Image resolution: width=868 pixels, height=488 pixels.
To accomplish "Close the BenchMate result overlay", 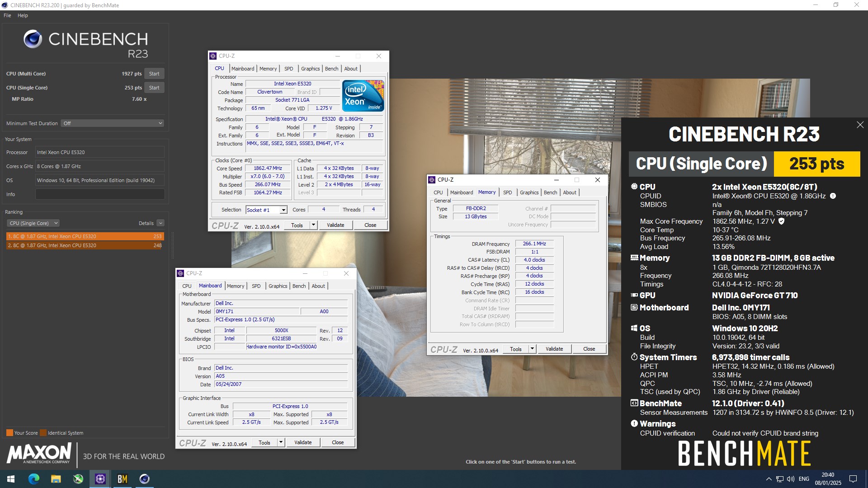I will click(860, 125).
